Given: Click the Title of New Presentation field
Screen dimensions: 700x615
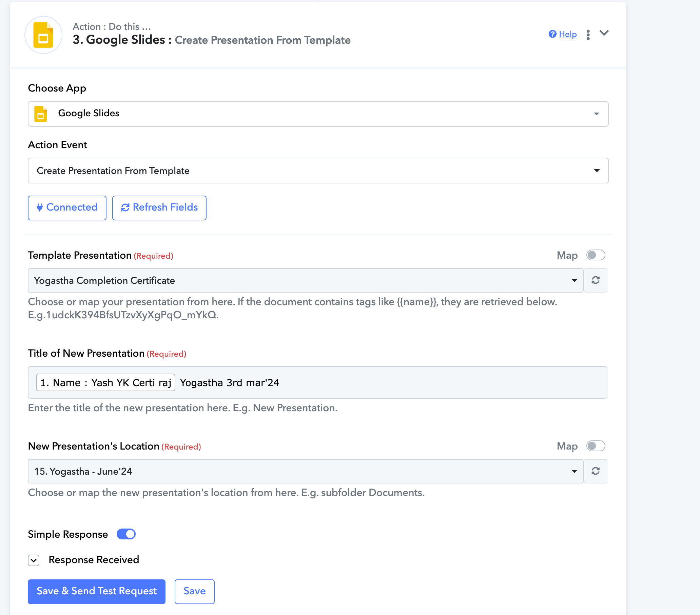Looking at the screenshot, I should (317, 382).
